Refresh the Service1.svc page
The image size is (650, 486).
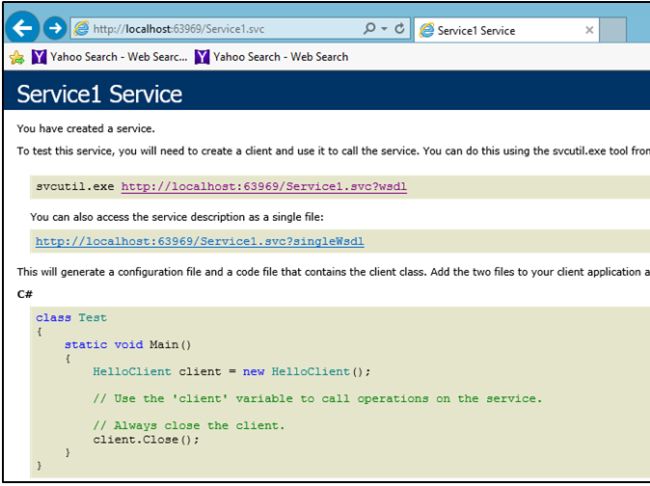pos(400,29)
